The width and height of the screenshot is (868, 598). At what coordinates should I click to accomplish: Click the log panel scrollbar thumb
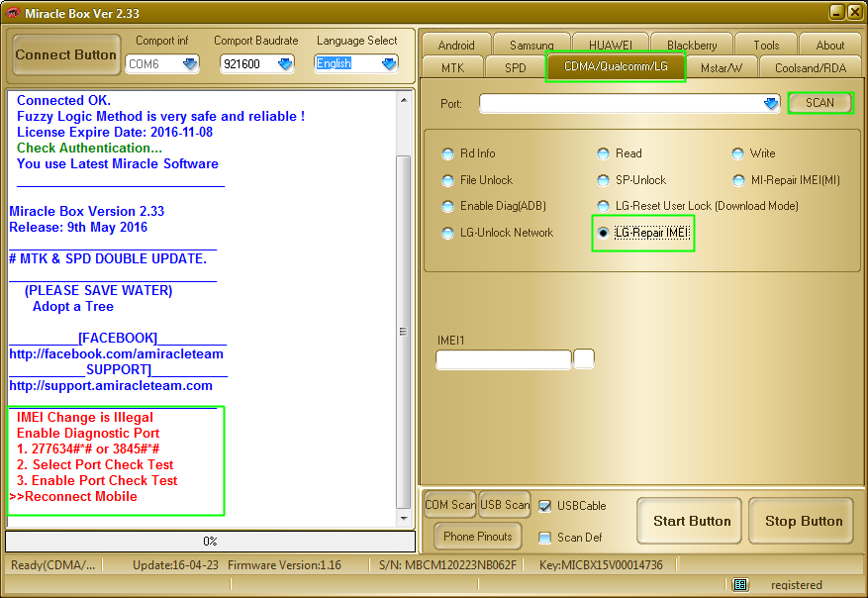click(404, 332)
